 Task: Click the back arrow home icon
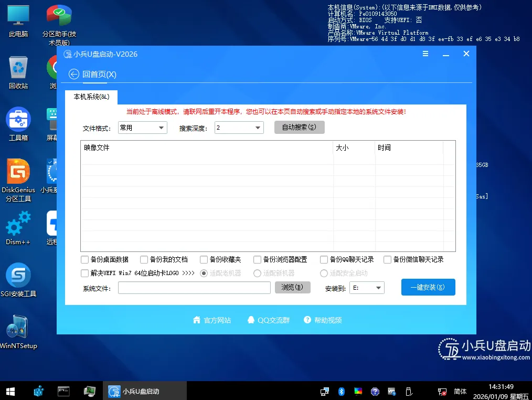[74, 74]
